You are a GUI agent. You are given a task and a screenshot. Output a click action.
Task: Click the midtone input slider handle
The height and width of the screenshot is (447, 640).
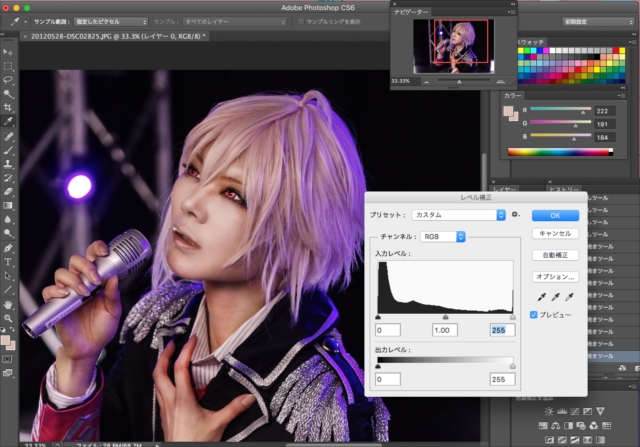pyautogui.click(x=445, y=317)
